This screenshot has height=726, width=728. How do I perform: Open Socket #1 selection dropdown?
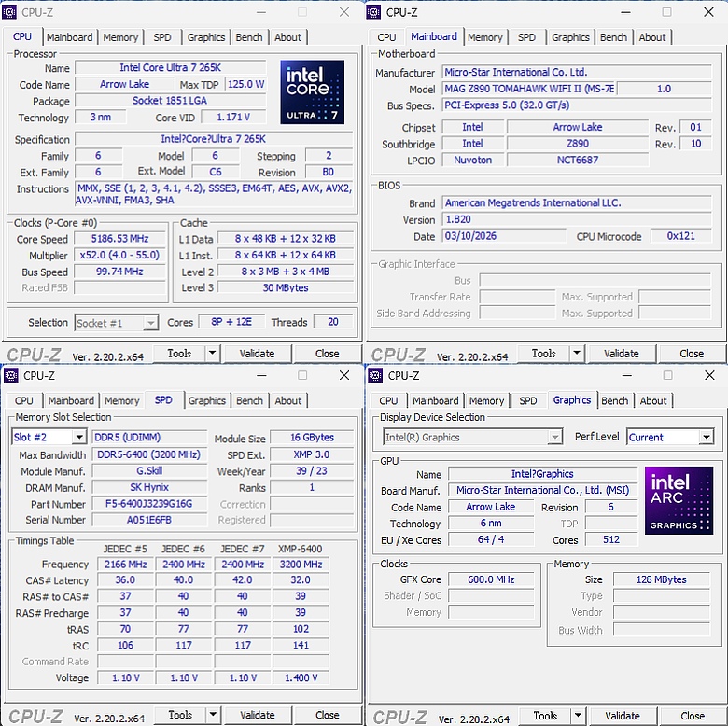point(117,323)
